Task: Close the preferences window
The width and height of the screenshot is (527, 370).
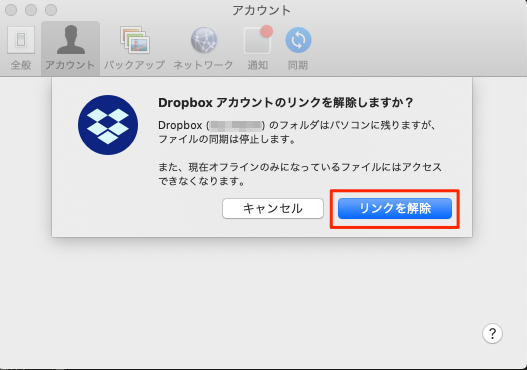Action: pyautogui.click(x=11, y=10)
